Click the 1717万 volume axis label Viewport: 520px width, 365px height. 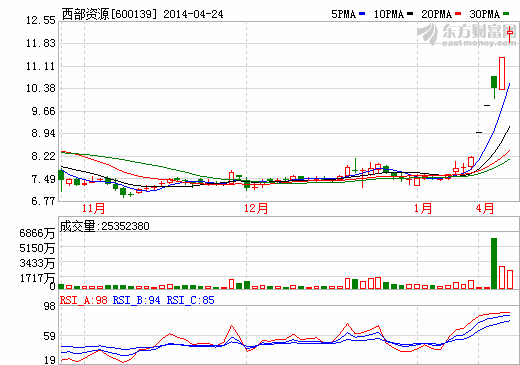[37, 278]
